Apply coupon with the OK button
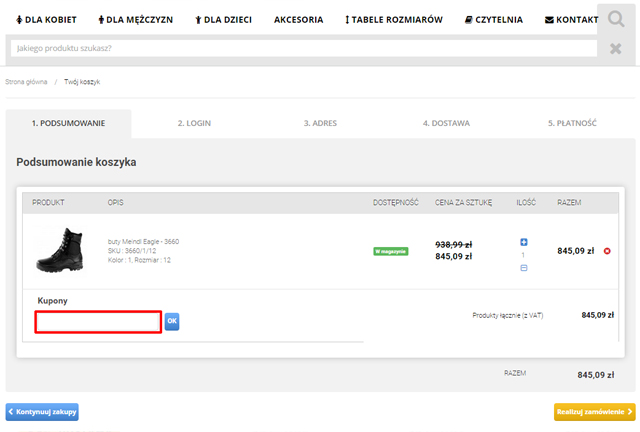 (172, 321)
